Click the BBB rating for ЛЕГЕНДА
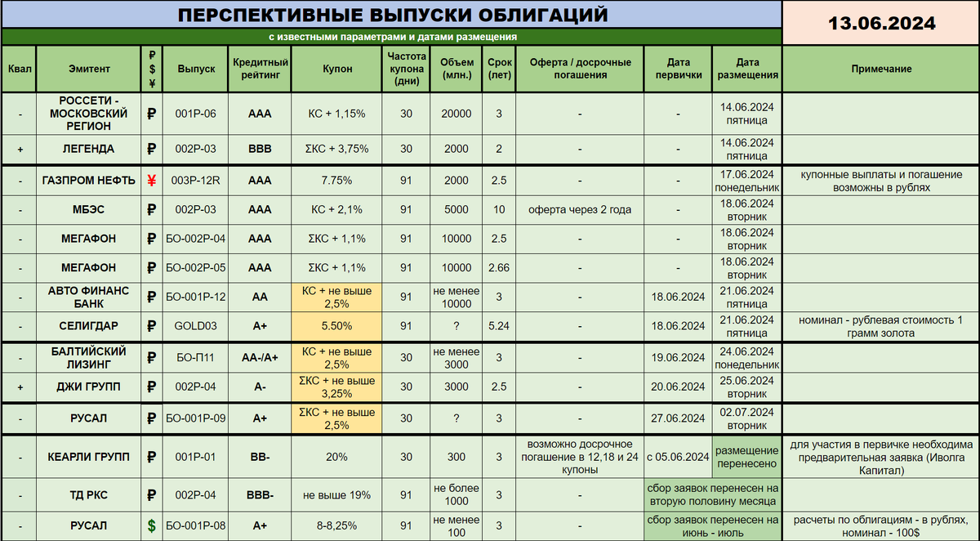 260,149
